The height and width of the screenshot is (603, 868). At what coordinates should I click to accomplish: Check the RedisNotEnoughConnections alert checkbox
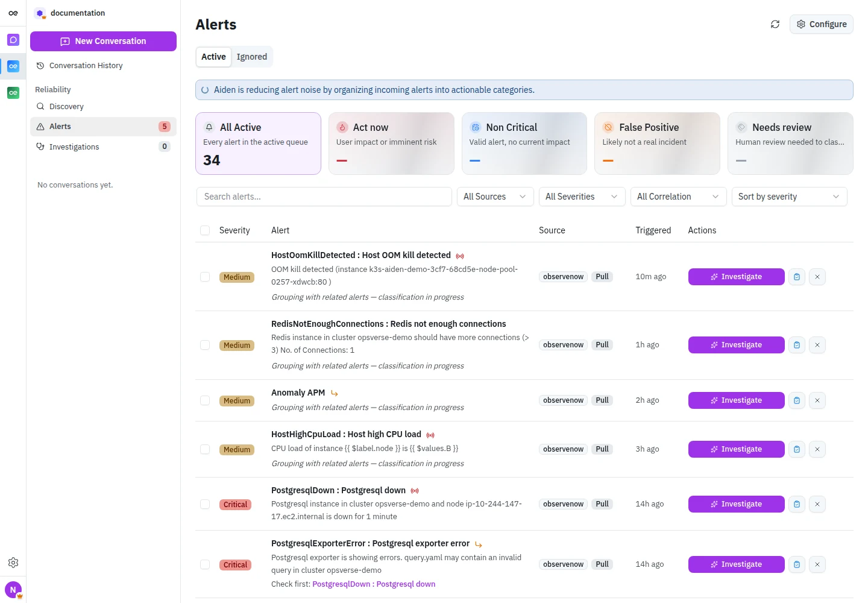tap(205, 345)
